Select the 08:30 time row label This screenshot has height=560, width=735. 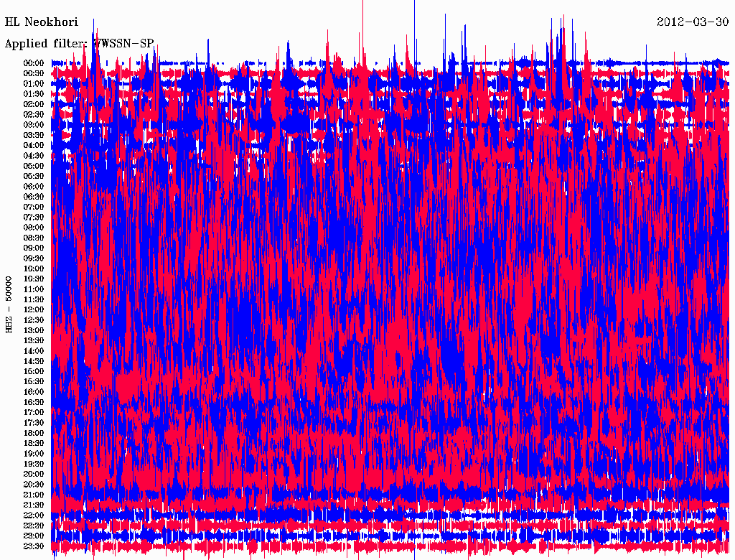click(x=34, y=238)
